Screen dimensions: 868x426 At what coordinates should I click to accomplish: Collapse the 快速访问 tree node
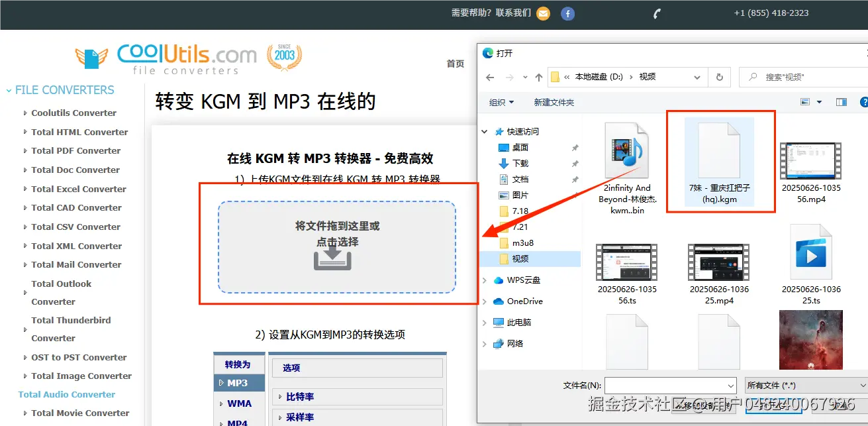(485, 131)
